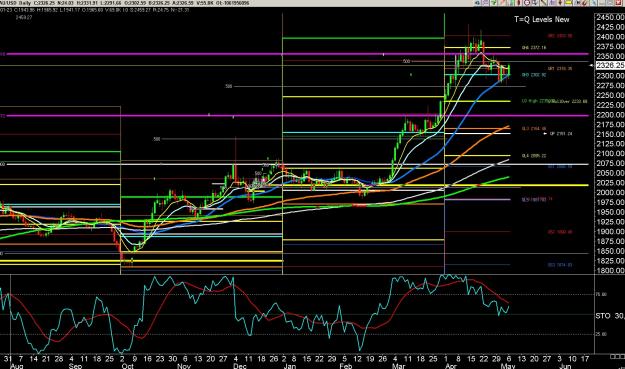625x369 pixels.
Task: Click the Sep month label on time axis
Action: [x=75, y=366]
